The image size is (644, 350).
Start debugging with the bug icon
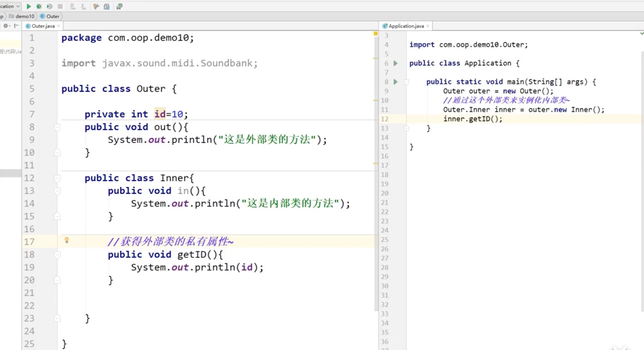point(39,6)
